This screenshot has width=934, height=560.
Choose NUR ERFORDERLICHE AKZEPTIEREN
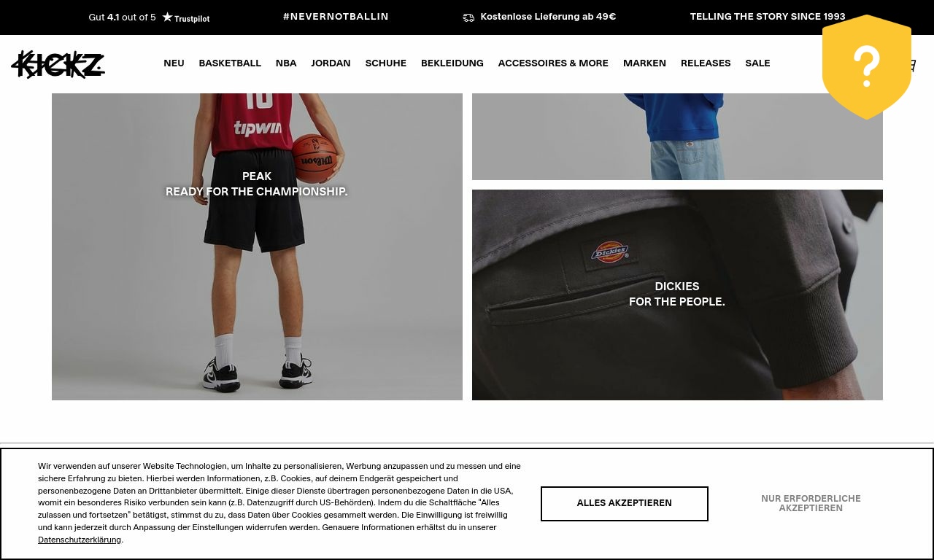[811, 504]
